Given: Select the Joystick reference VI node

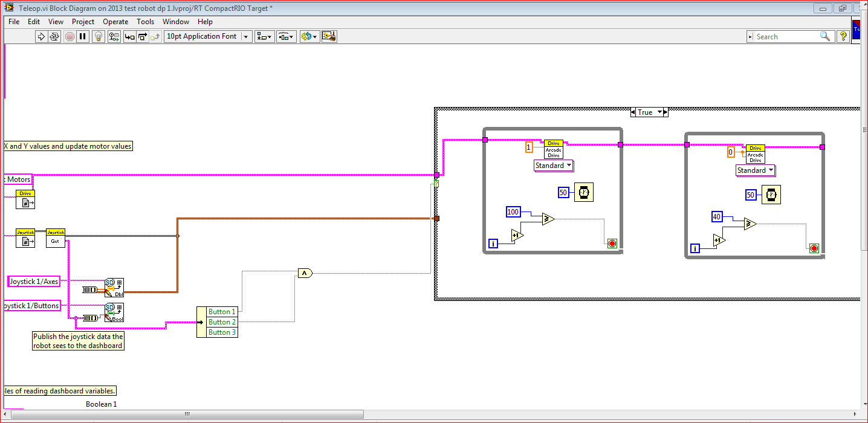Looking at the screenshot, I should click(x=25, y=237).
